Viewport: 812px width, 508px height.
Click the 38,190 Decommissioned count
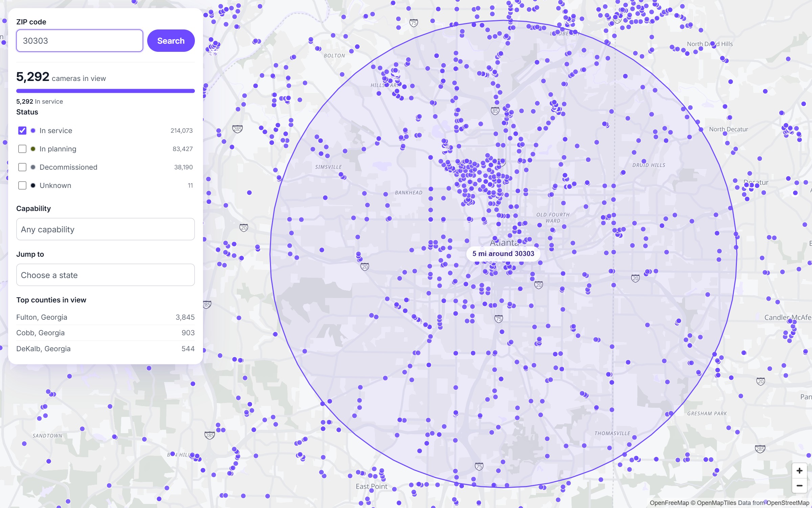point(183,167)
